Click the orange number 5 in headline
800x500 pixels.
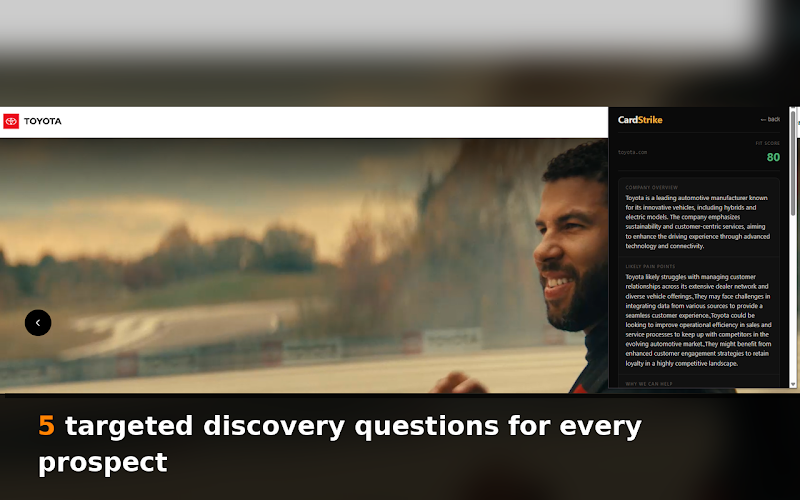[x=46, y=425]
